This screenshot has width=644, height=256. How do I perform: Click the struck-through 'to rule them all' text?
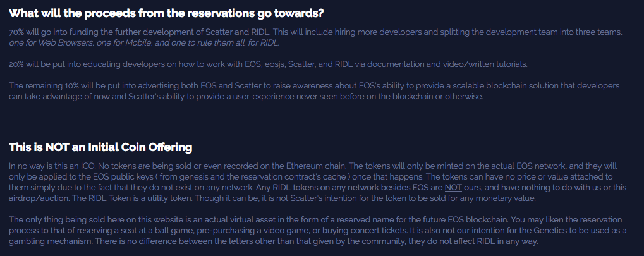pos(217,43)
